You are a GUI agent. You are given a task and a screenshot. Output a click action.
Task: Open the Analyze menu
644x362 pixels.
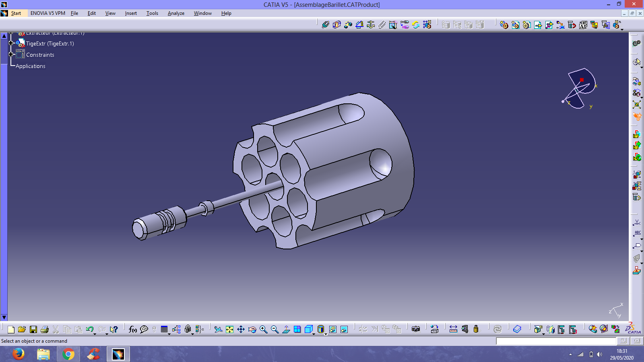[x=176, y=13]
